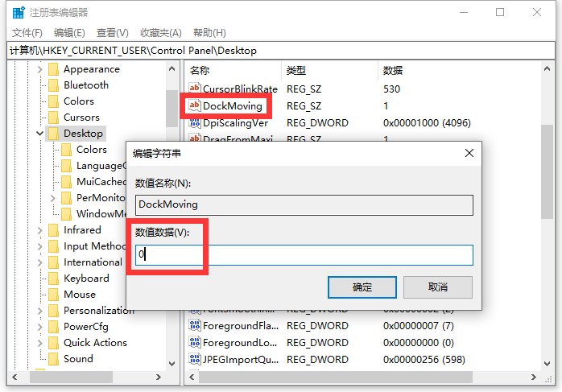Maximize the Registry Editor window

pos(500,13)
